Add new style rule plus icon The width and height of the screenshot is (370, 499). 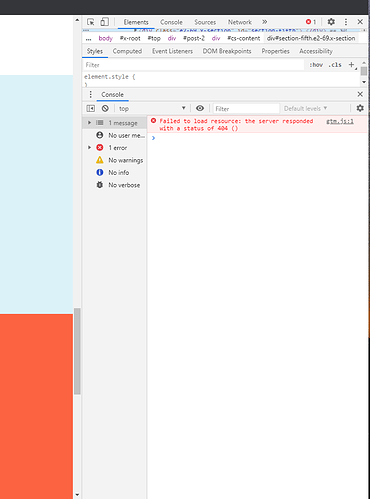352,65
